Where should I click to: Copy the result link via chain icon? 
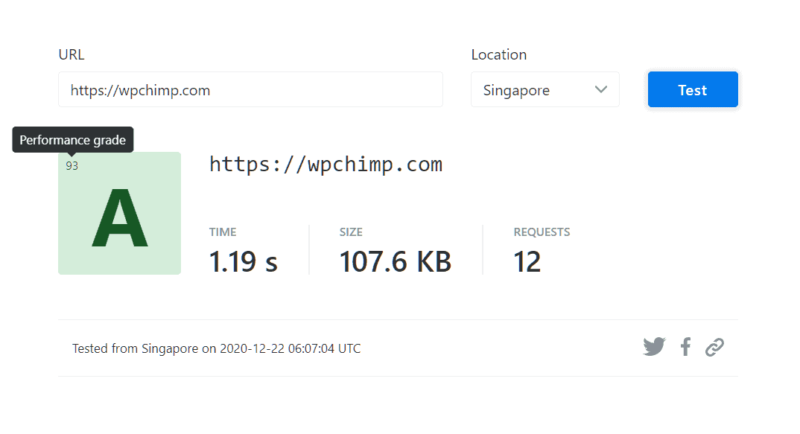[x=715, y=347]
